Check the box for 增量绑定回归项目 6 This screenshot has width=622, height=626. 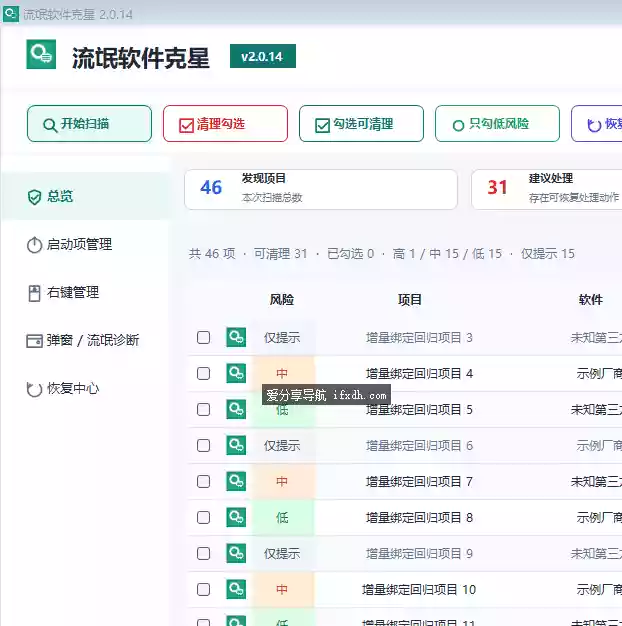pyautogui.click(x=204, y=445)
